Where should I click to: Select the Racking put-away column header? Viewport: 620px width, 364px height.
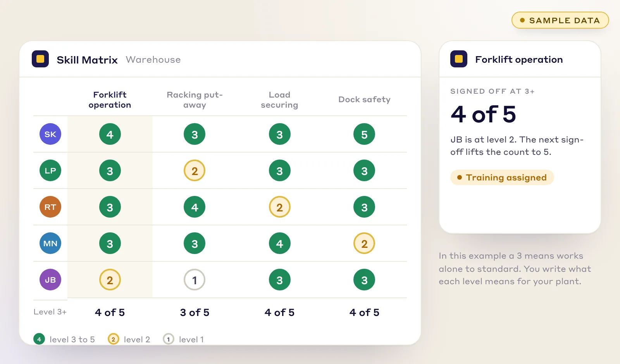(195, 100)
